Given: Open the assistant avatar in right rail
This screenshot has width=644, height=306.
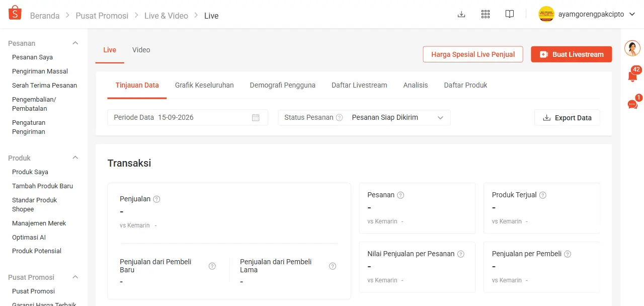Looking at the screenshot, I should click(632, 48).
